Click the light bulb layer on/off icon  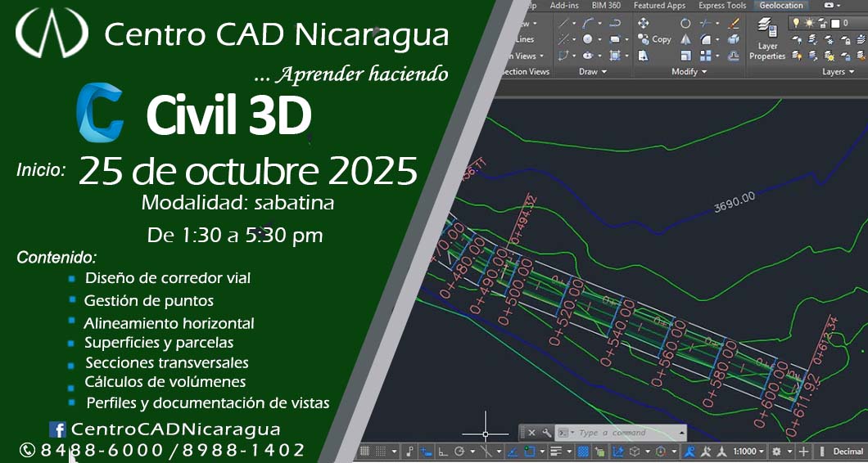pyautogui.click(x=797, y=23)
